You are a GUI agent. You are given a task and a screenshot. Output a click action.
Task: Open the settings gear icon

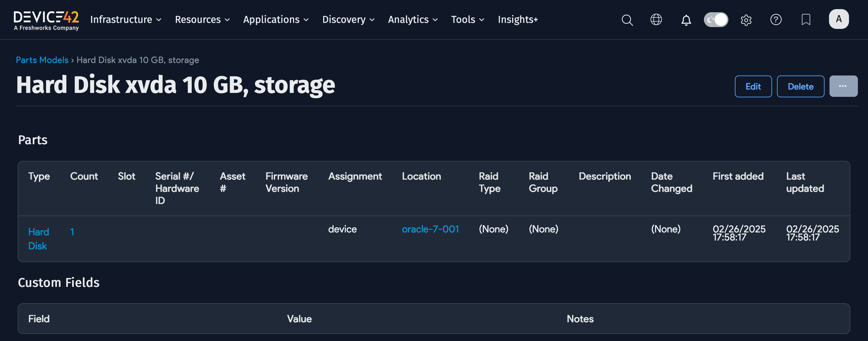point(746,20)
